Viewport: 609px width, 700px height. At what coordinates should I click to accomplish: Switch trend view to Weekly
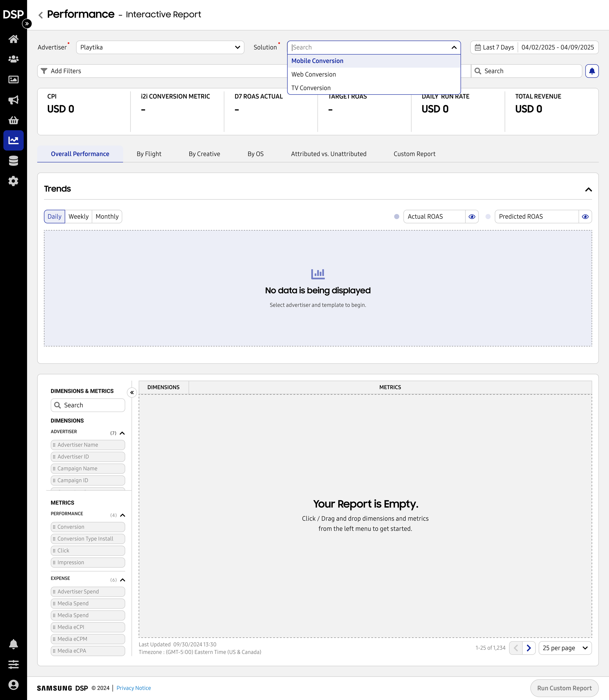point(78,217)
